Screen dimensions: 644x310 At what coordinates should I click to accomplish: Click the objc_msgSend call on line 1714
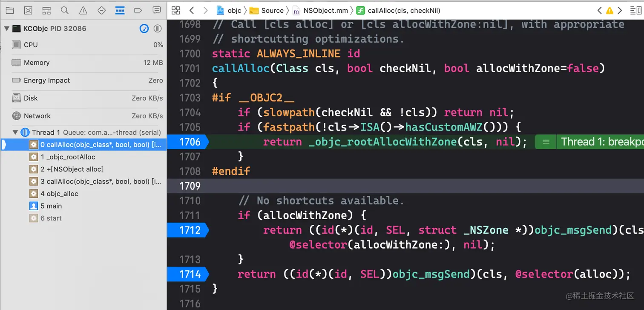(431, 274)
